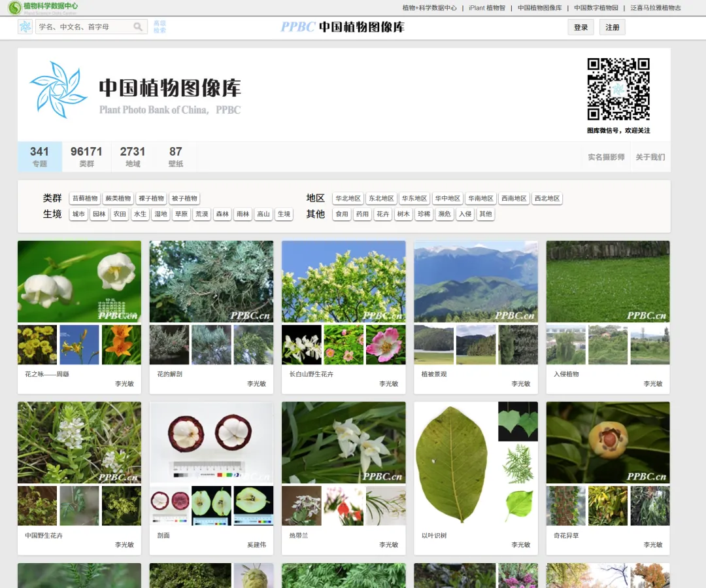Image resolution: width=706 pixels, height=588 pixels.
Task: Click the 登录 login button
Action: [581, 27]
